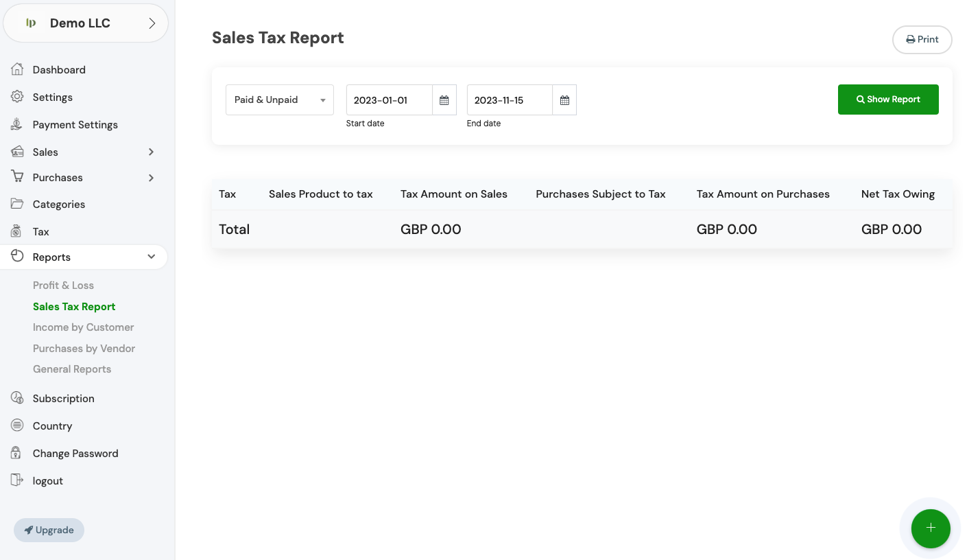Expand the Purchases submenu chevron
The width and height of the screenshot is (980, 560).
152,178
